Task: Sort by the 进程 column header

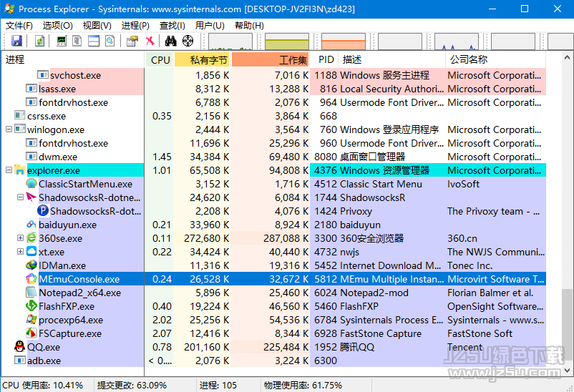Action: [72, 59]
